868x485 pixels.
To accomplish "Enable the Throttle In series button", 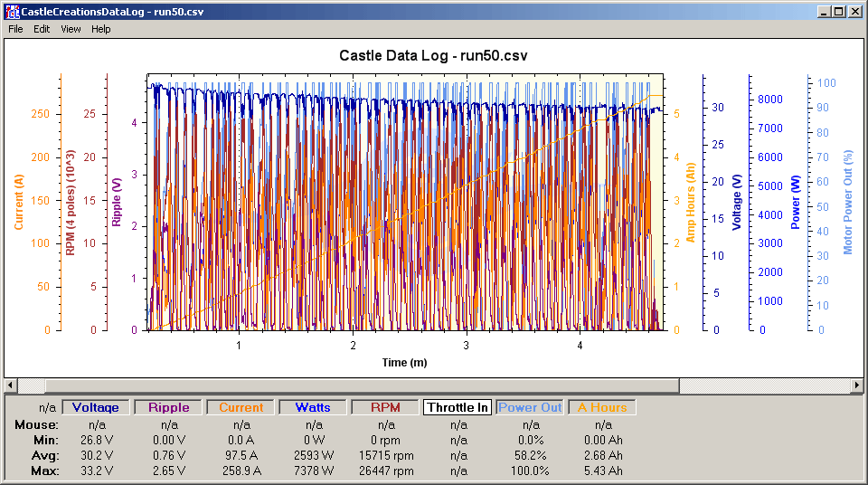I will pos(458,407).
